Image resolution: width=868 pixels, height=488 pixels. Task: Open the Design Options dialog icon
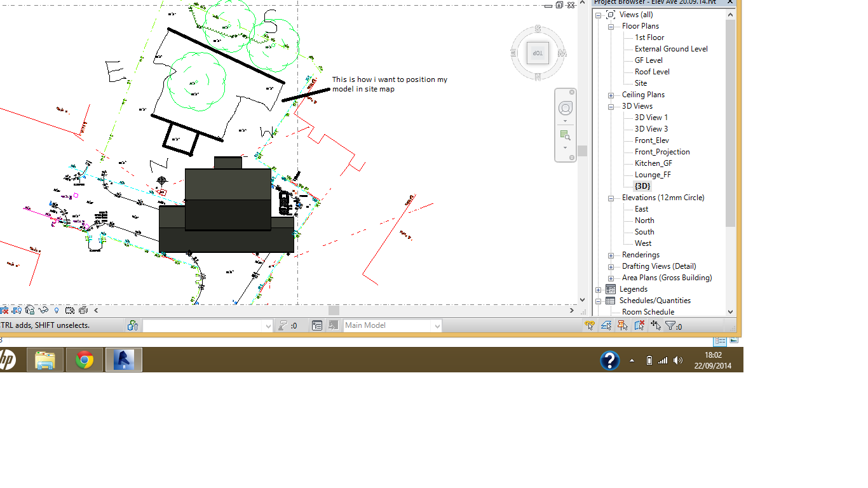click(317, 325)
